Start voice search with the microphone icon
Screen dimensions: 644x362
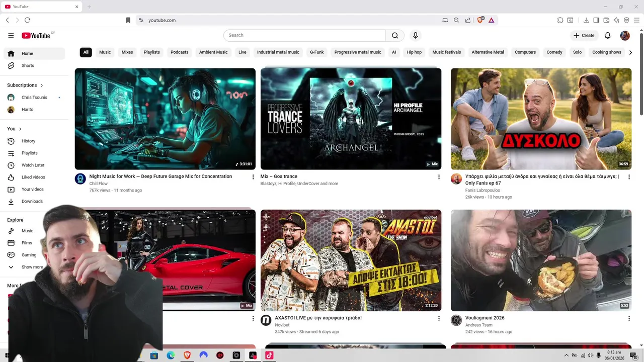[x=415, y=35]
